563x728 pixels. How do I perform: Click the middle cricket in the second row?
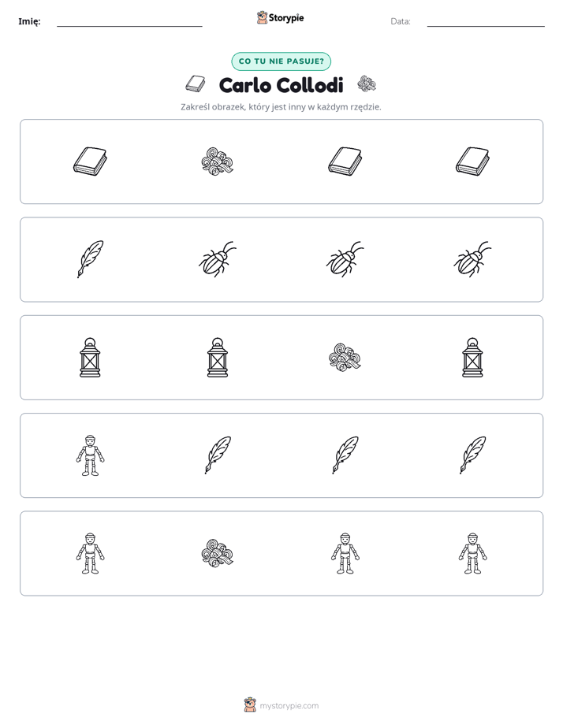point(345,259)
